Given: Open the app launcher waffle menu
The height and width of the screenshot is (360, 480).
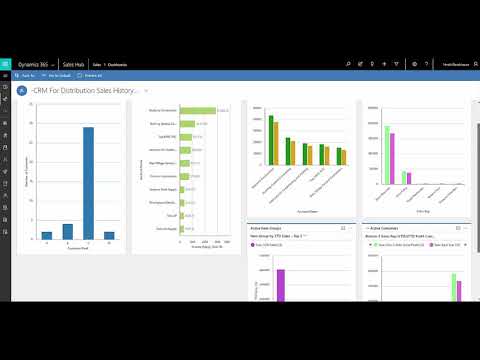Looking at the screenshot, I should coord(5,64).
